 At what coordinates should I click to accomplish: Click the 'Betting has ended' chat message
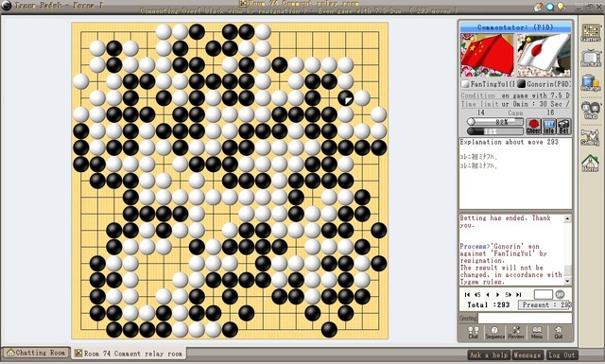(x=505, y=221)
